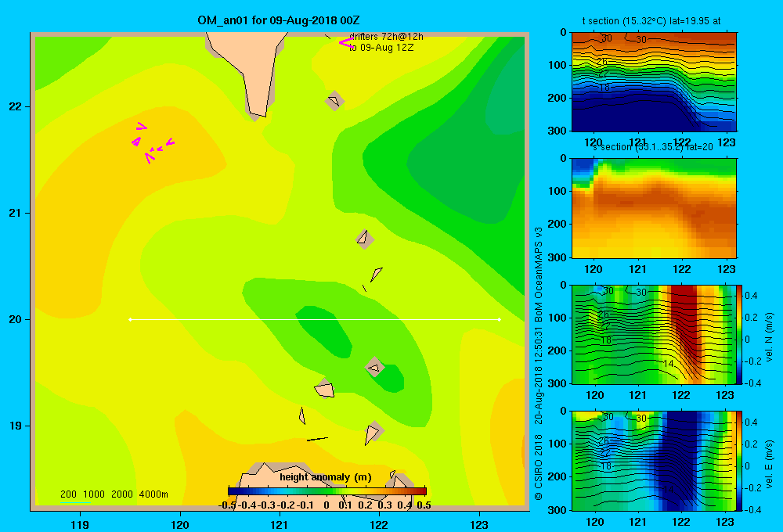
Task: Click the cluster of magenta drifter tracks near 21.7N
Action: pos(152,143)
